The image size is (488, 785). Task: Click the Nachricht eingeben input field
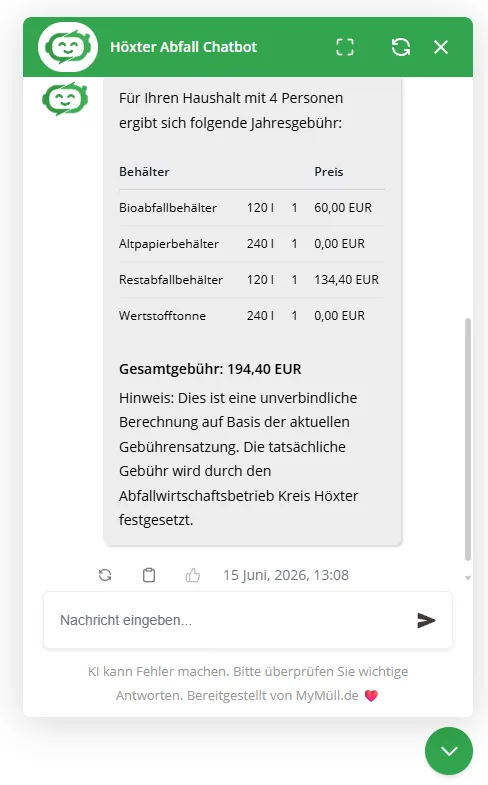point(230,620)
